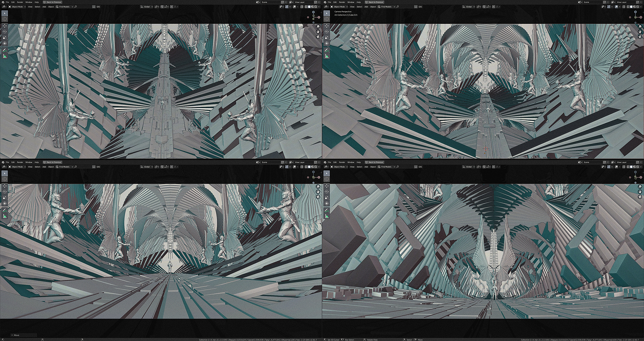The image size is (644, 341).
Task: Open Object Mode dropdown in top-right viewport
Action: (x=339, y=7)
